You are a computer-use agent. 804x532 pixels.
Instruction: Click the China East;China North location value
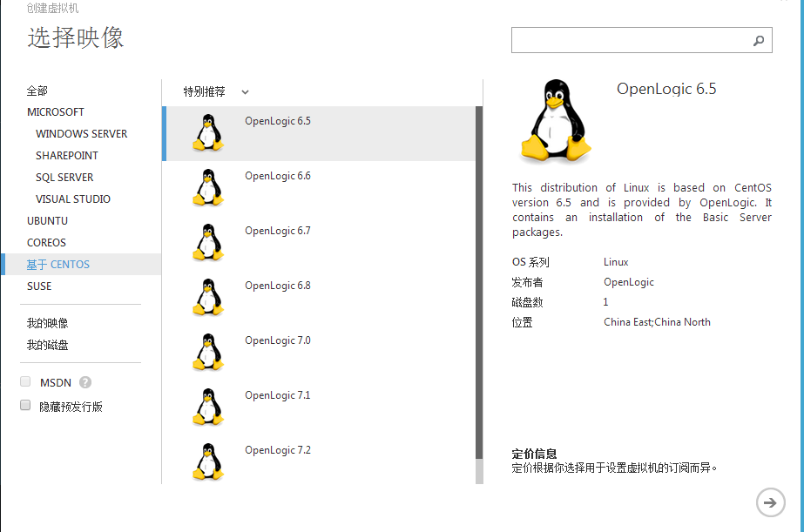[657, 322]
